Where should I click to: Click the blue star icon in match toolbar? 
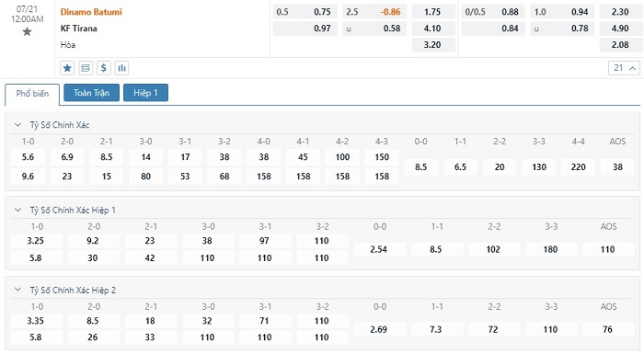pyautogui.click(x=67, y=68)
